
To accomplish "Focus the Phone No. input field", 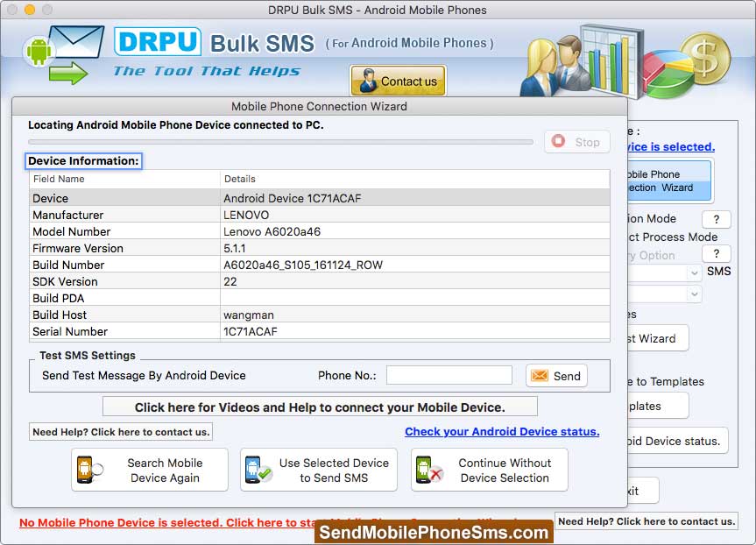I will pyautogui.click(x=449, y=375).
